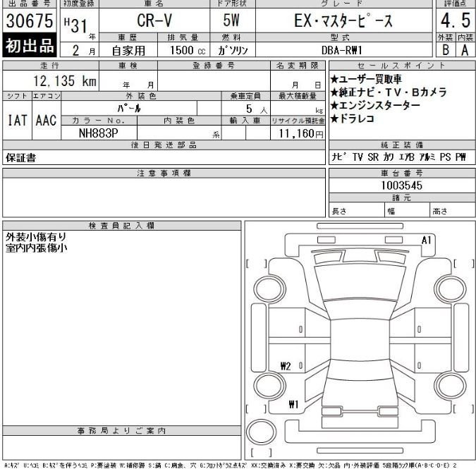Click the vehicle history value 自家用
This screenshot has height=469, width=476.
[x=128, y=50]
